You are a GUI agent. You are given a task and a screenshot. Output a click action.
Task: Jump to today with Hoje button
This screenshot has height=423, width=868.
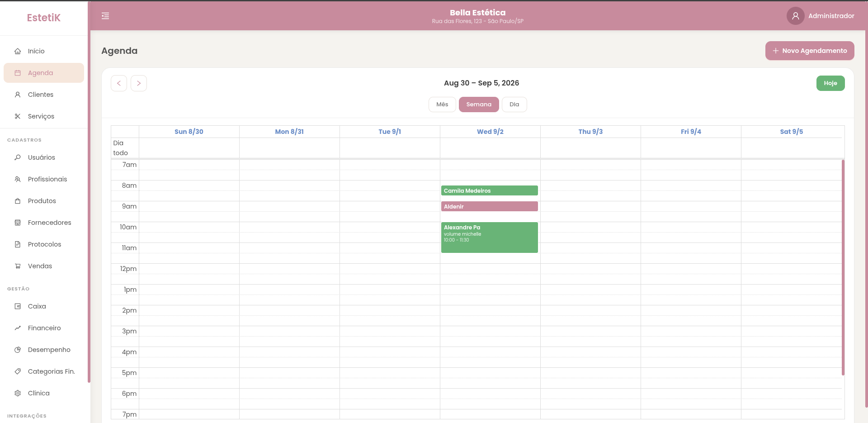(830, 83)
